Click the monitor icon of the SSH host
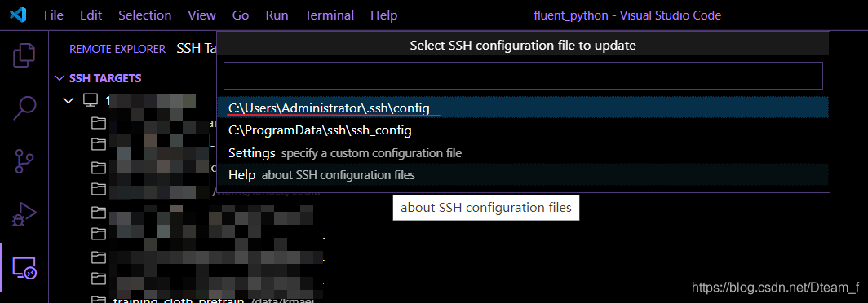868x303 pixels. point(90,100)
